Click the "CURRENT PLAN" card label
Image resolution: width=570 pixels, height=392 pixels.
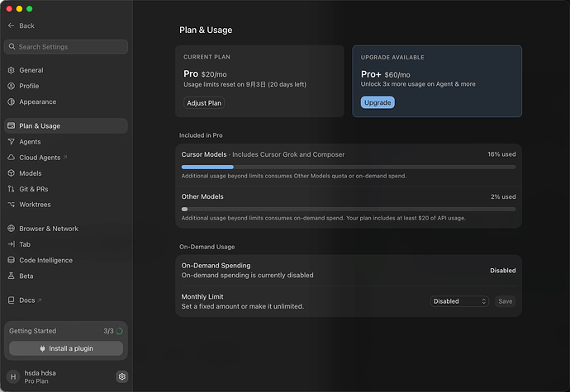207,57
